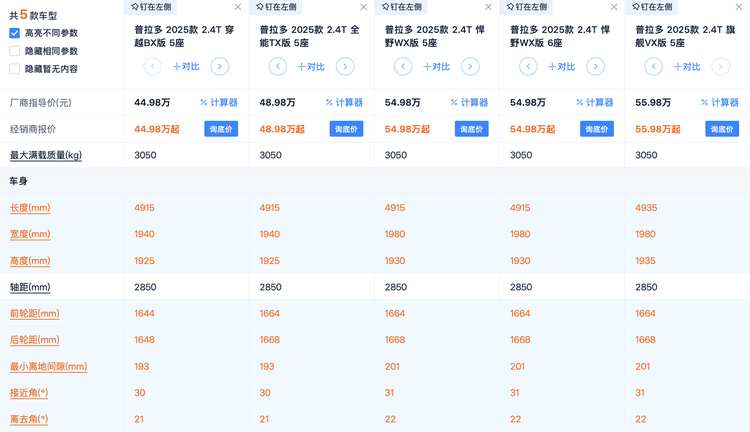Viewport: 750px width, 432px height.
Task: Uncheck 高亮不同参数 checkbox
Action: pyautogui.click(x=14, y=33)
